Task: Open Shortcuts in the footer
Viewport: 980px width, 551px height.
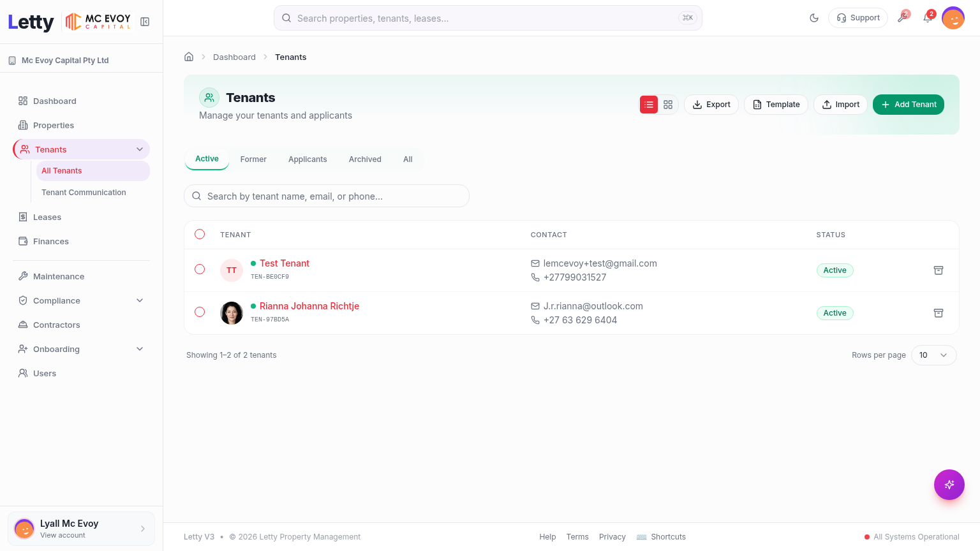Action: 662,537
